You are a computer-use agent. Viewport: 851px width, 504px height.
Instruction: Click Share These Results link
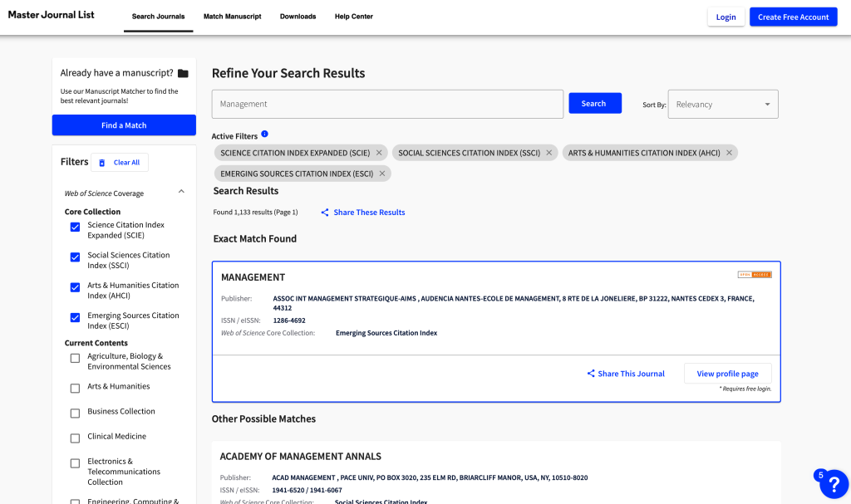363,212
